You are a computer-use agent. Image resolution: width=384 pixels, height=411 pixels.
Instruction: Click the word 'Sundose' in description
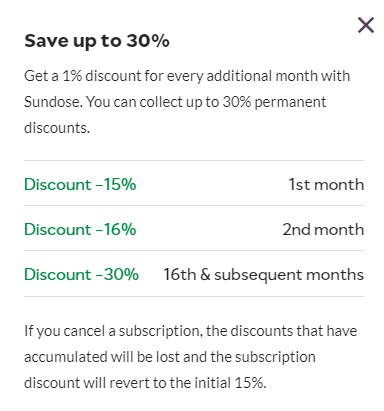coord(52,102)
